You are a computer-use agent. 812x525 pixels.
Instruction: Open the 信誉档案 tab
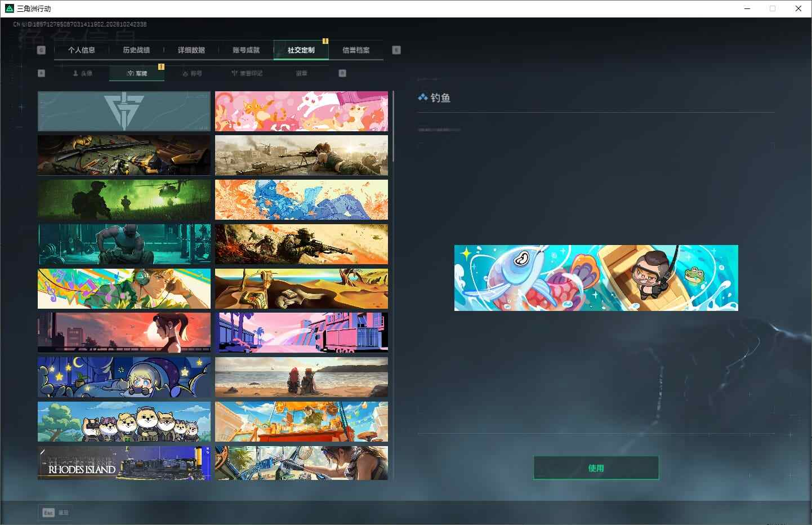click(356, 50)
